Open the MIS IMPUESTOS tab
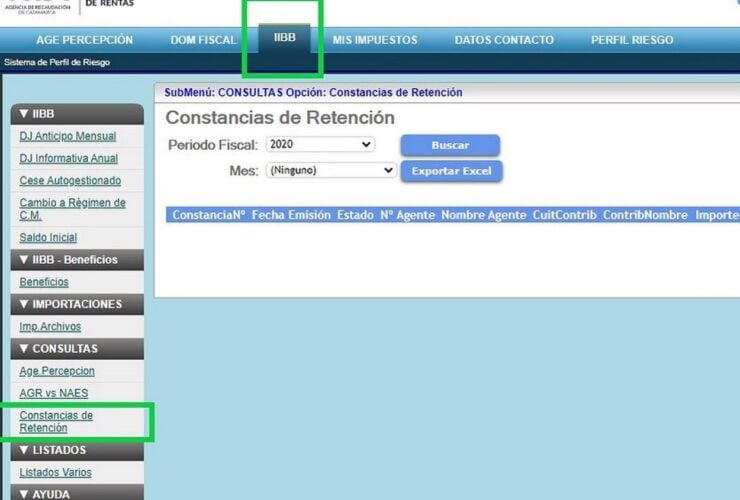This screenshot has height=500, width=740. click(x=375, y=40)
